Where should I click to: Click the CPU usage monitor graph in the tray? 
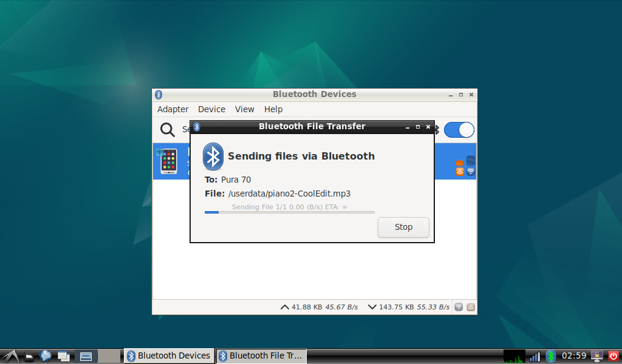coord(514,356)
